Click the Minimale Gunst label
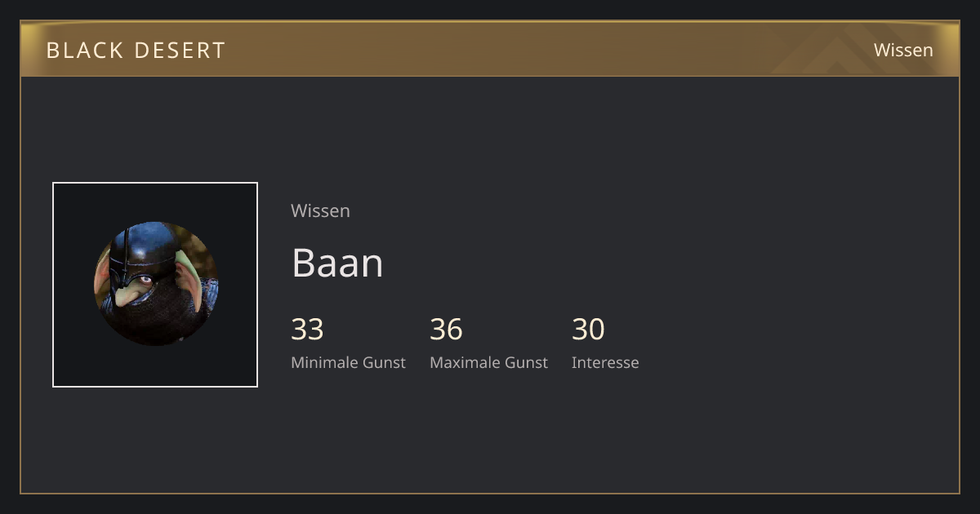 348,362
